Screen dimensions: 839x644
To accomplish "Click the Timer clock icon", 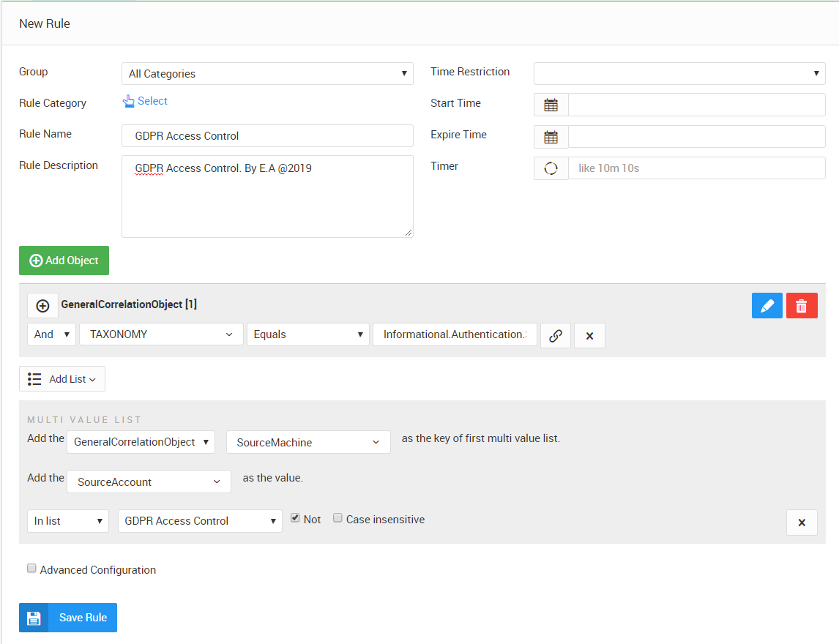I will (551, 168).
